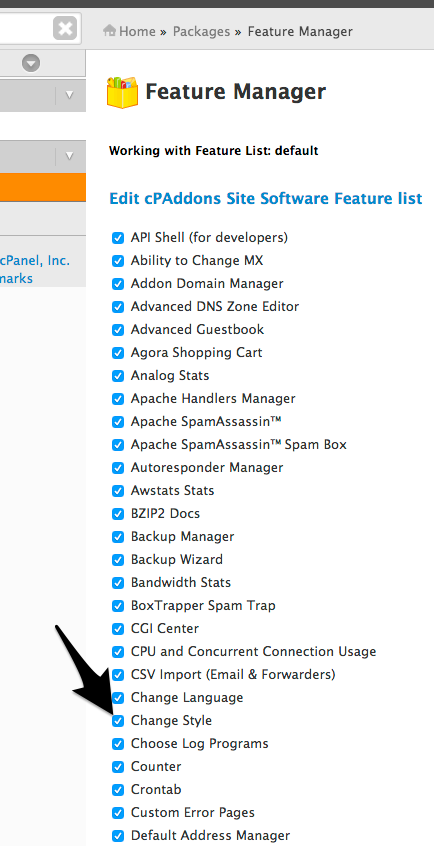Screen dimensions: 434x846
Task: Go to Packages breadcrumb link
Action: [x=201, y=31]
